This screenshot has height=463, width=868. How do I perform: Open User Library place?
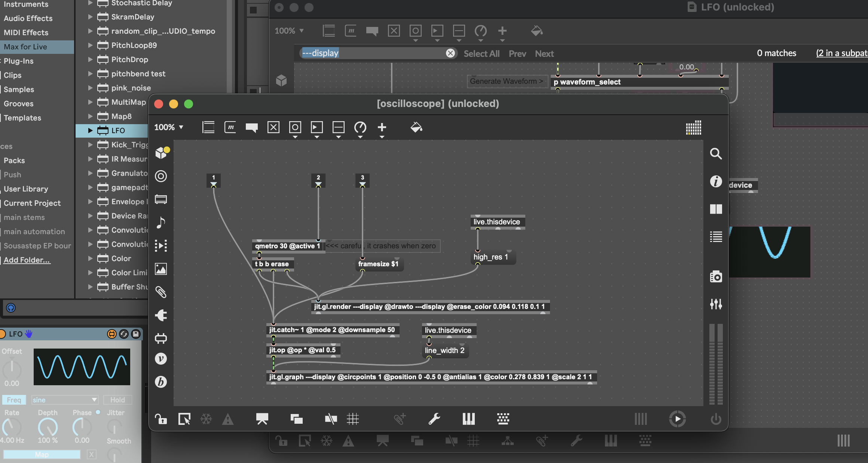(x=26, y=189)
